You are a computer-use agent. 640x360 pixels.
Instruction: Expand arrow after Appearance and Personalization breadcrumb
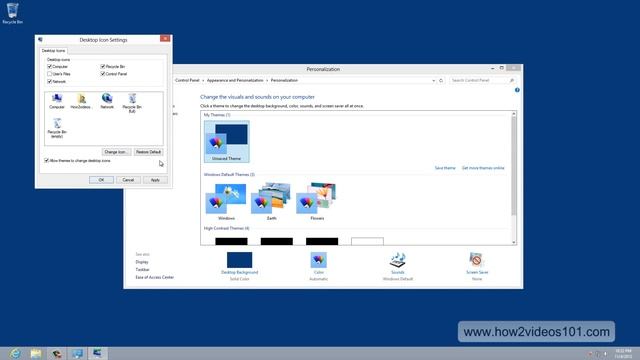click(267, 80)
